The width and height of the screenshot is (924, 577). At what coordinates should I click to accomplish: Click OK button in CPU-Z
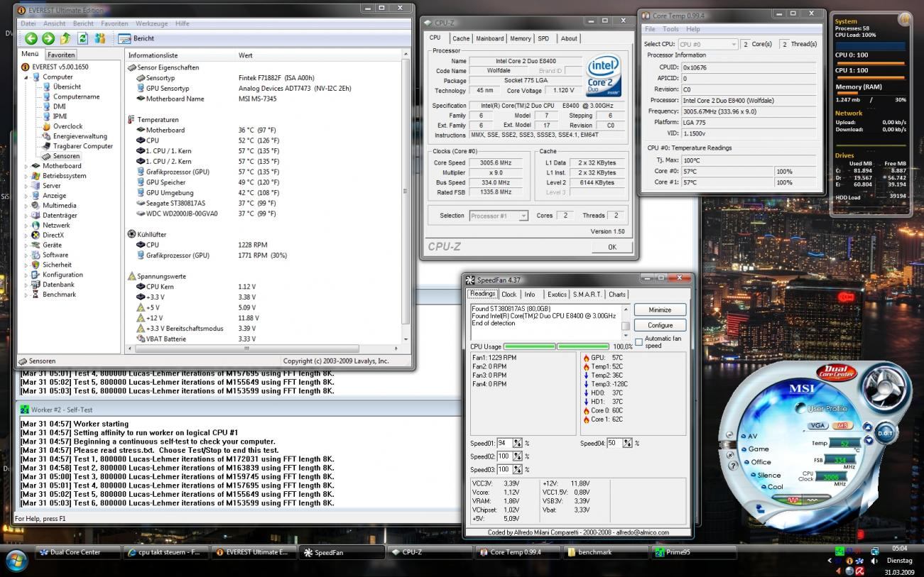(612, 247)
